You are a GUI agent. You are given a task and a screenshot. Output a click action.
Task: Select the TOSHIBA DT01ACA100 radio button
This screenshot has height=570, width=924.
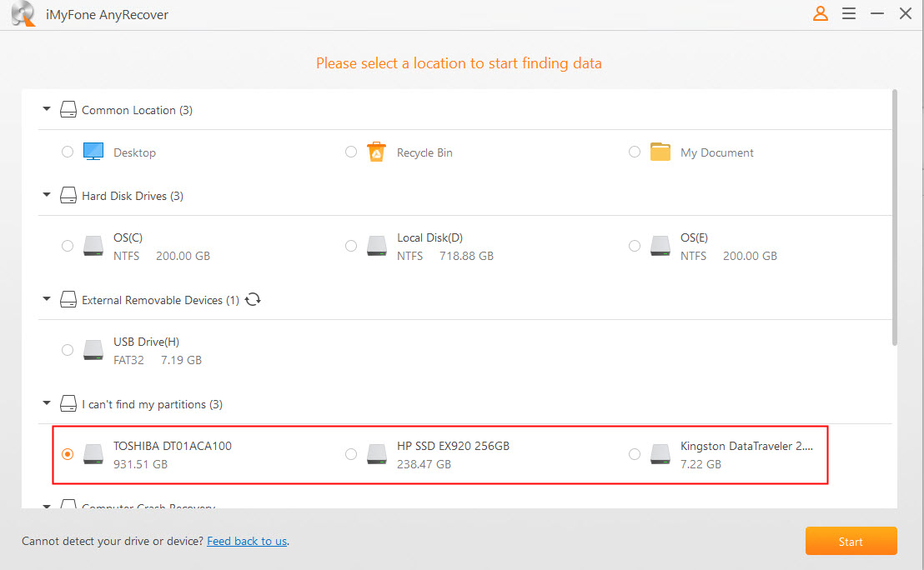click(x=68, y=454)
